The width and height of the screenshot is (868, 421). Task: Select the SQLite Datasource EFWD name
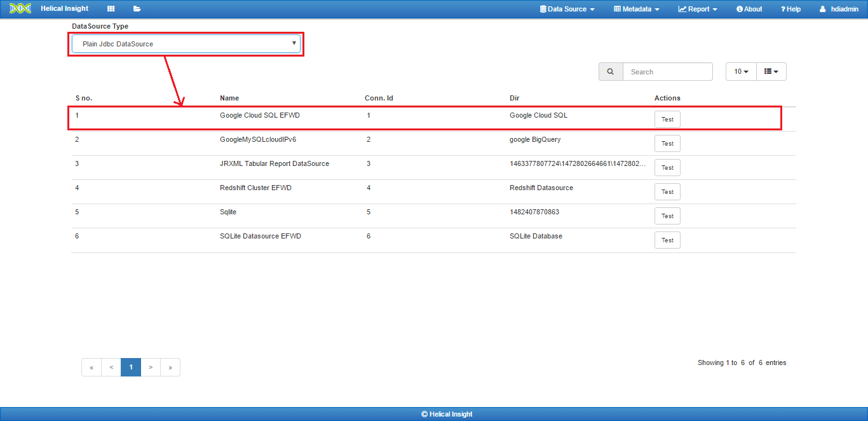point(261,236)
